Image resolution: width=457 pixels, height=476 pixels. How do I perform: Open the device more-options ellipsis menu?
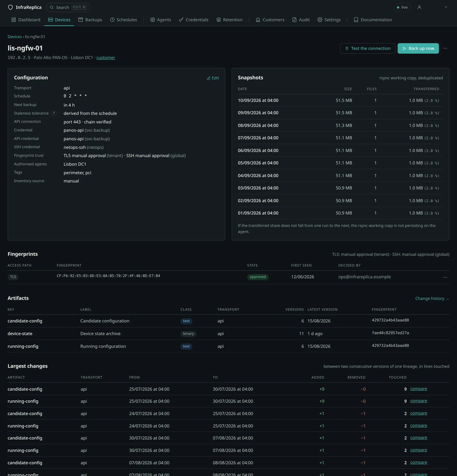pyautogui.click(x=445, y=48)
